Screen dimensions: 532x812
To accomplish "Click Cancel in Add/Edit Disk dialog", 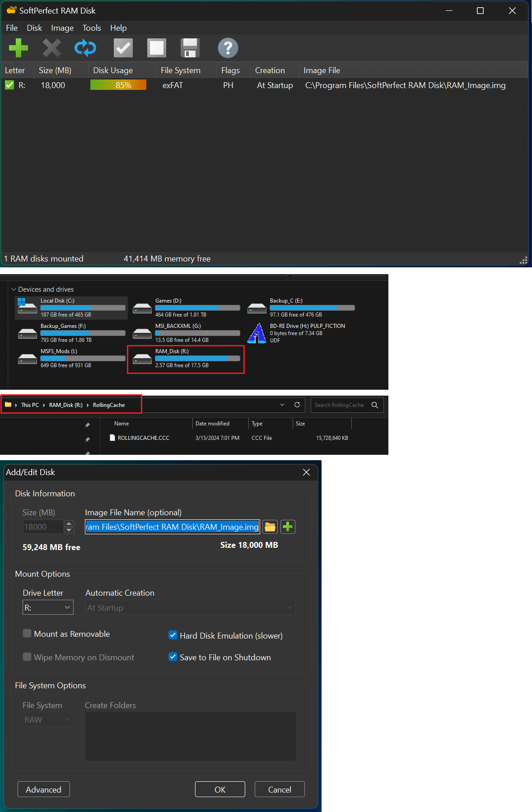I will coord(280,789).
